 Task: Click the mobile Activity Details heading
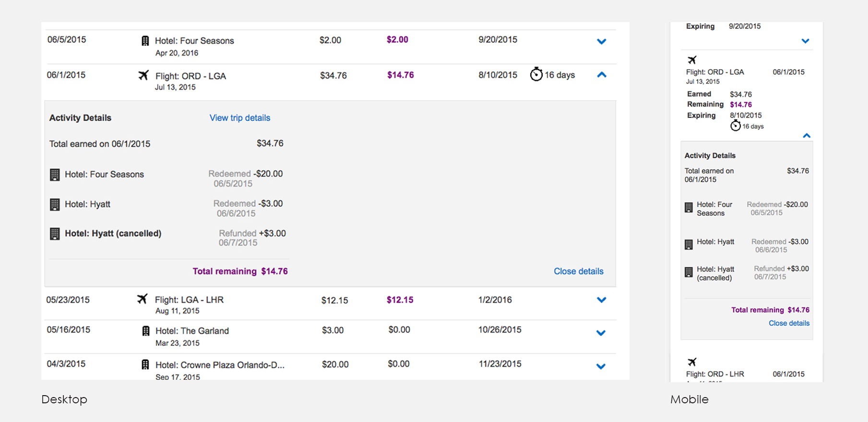(710, 156)
